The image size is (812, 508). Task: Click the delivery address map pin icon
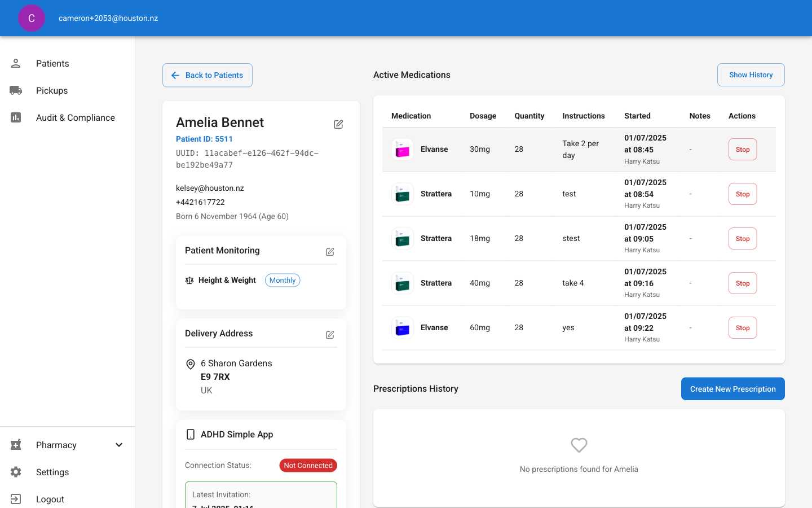click(x=191, y=365)
